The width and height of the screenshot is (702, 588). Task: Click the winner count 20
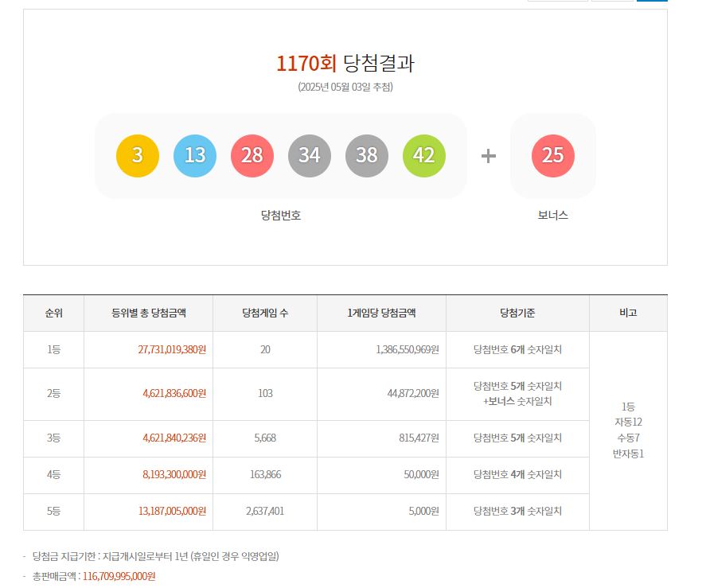[265, 349]
